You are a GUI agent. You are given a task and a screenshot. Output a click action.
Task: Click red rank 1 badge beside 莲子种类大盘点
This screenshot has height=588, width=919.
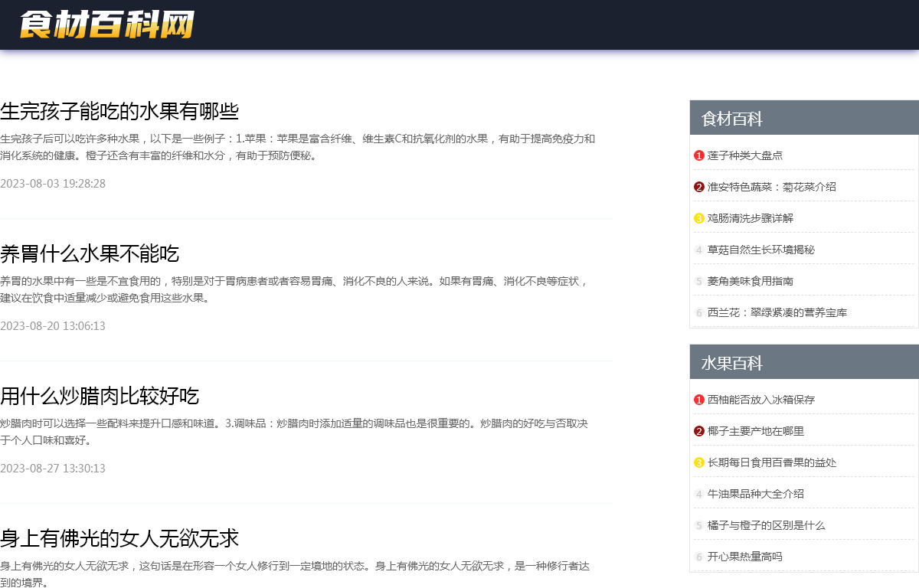coord(698,155)
